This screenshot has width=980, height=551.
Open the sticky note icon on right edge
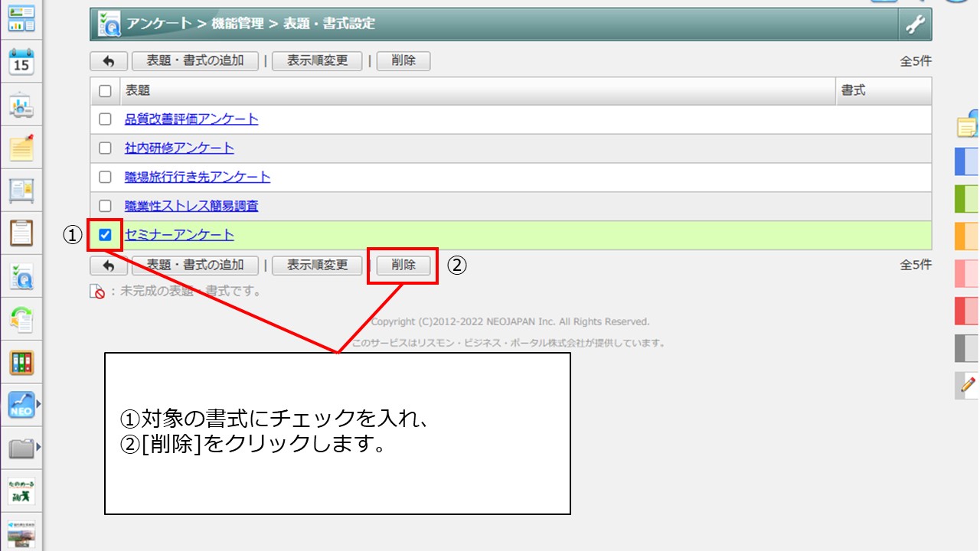coord(969,124)
